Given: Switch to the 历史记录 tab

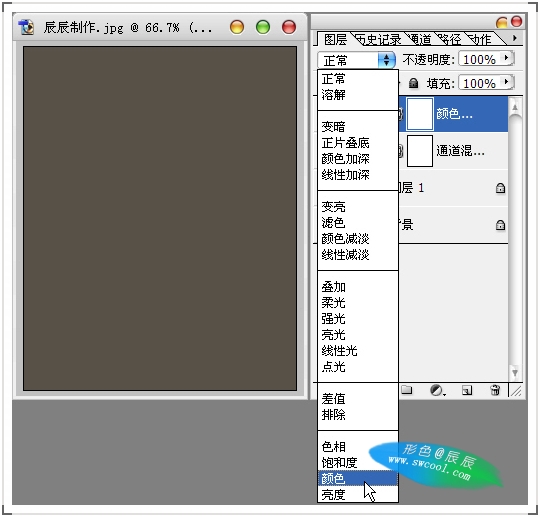Looking at the screenshot, I should pyautogui.click(x=379, y=40).
